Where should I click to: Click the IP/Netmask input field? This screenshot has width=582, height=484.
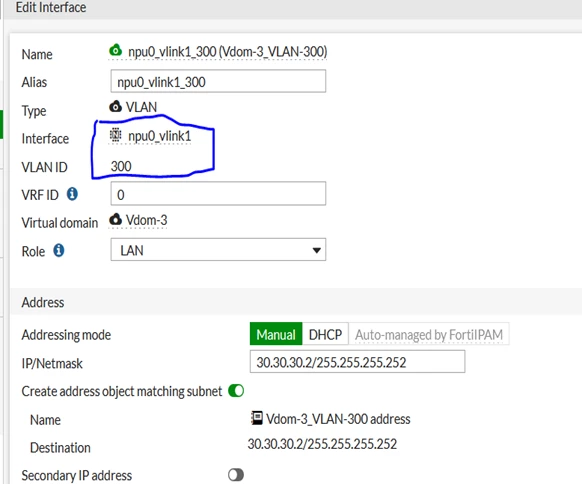click(x=357, y=362)
